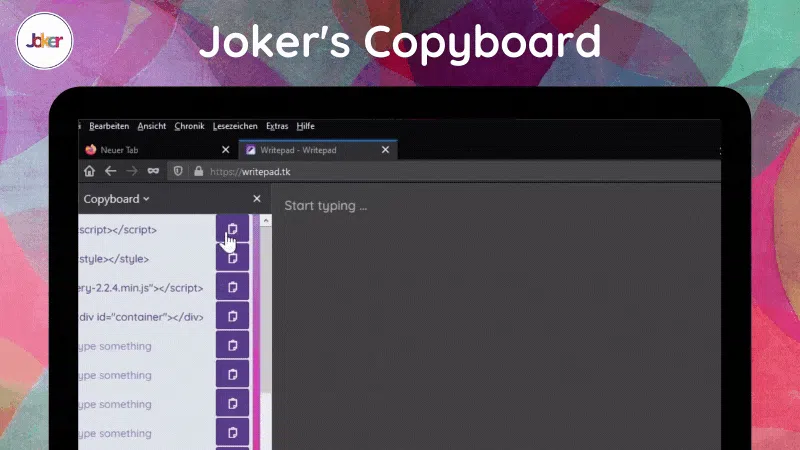
Task: Copy the jQuery 2.2.4 script snippet
Action: click(232, 287)
